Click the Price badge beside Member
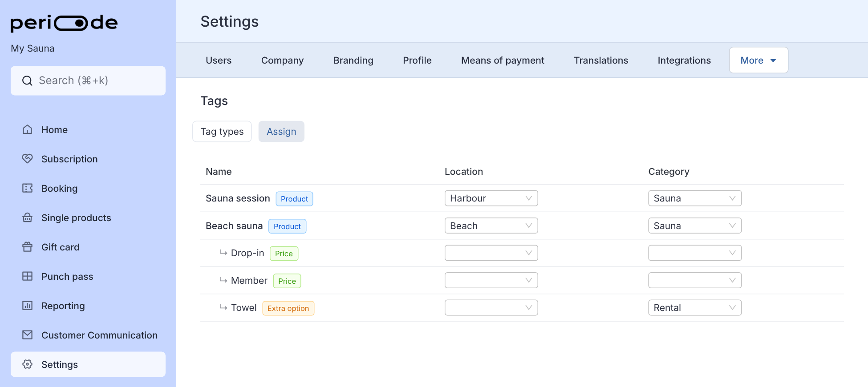The height and width of the screenshot is (387, 868). 287,281
